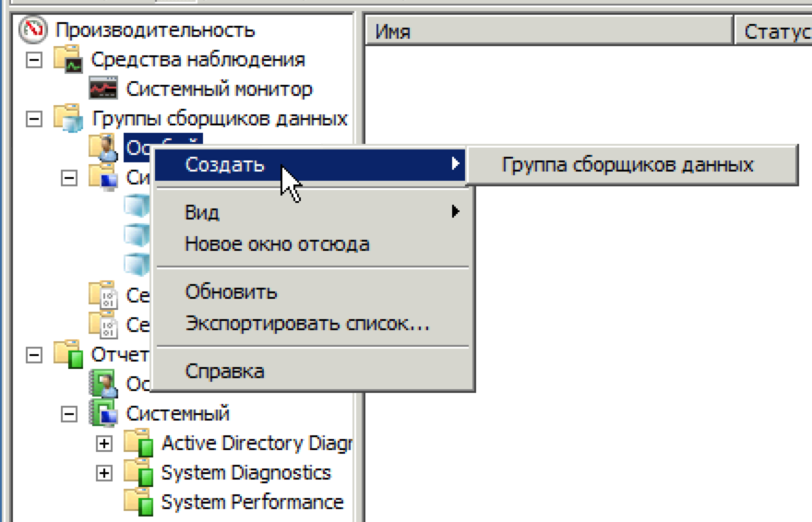Collapse the Отчеты tree node
Image resolution: width=812 pixels, height=522 pixels.
tap(34, 355)
